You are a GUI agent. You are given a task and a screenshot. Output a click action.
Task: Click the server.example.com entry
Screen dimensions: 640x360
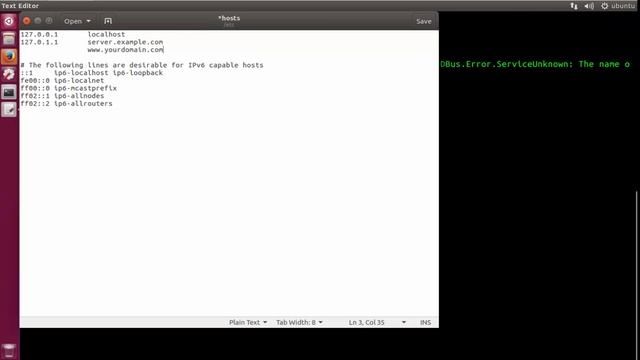125,42
